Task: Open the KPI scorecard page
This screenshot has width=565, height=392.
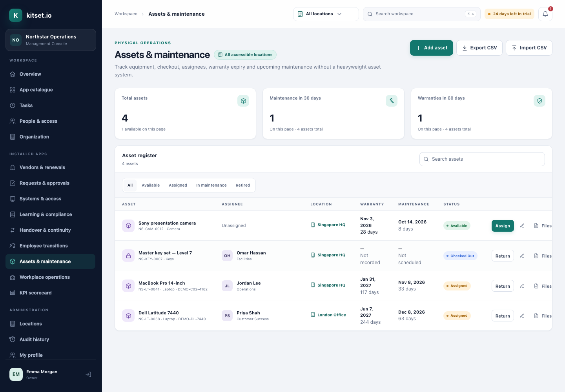Action: (51, 293)
